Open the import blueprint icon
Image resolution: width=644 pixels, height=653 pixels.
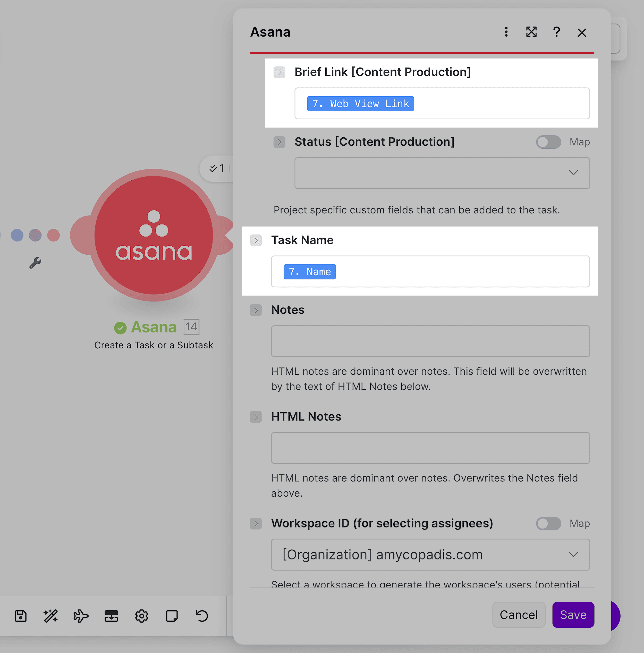click(x=111, y=615)
